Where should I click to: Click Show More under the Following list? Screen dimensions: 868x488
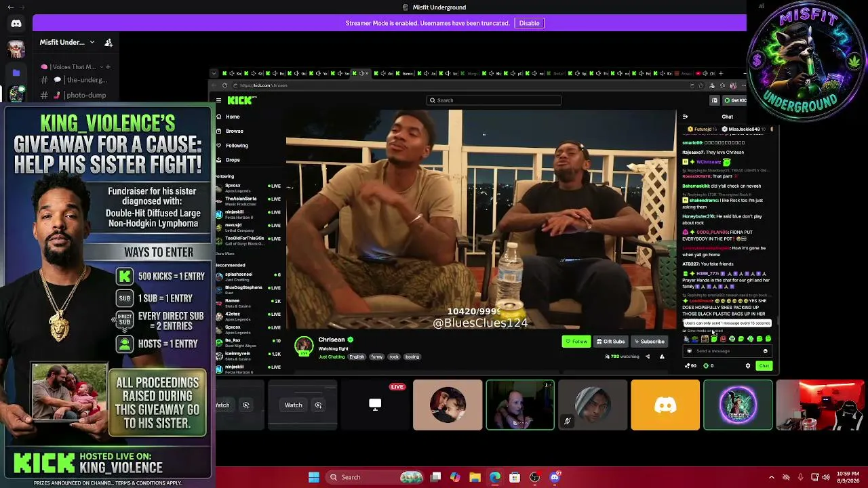click(225, 253)
